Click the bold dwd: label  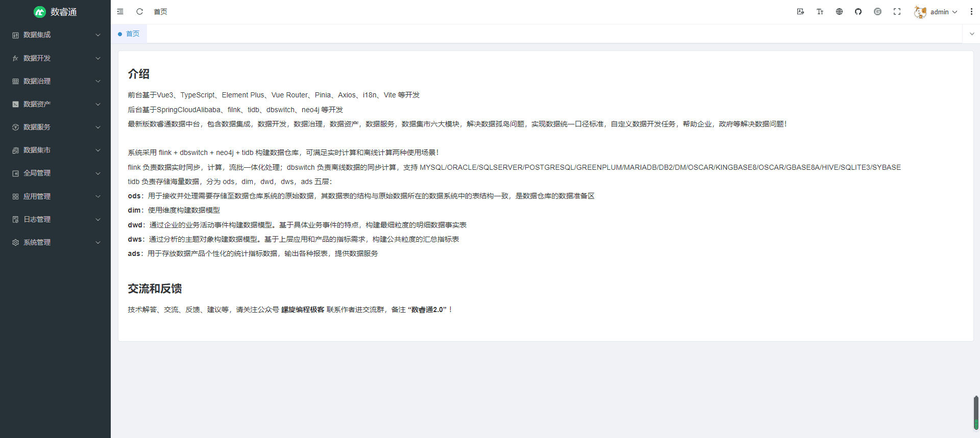pos(136,225)
